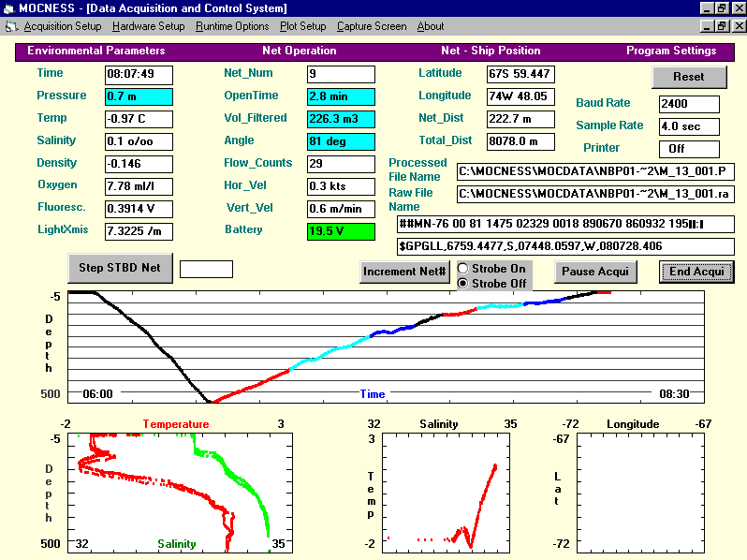Click the Angle value 81 deg
The width and height of the screenshot is (747, 560).
pos(341,141)
